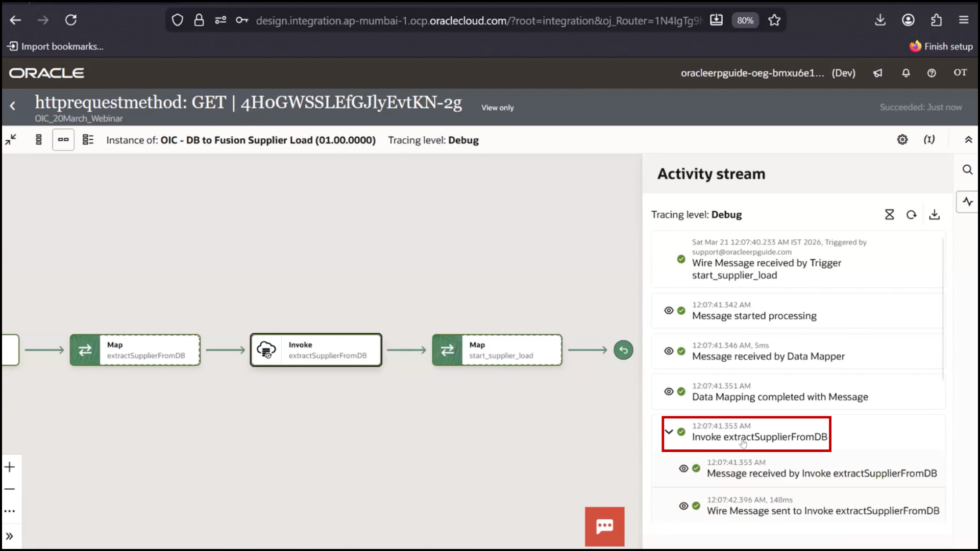Zoom in canvas with plus button

(x=10, y=467)
